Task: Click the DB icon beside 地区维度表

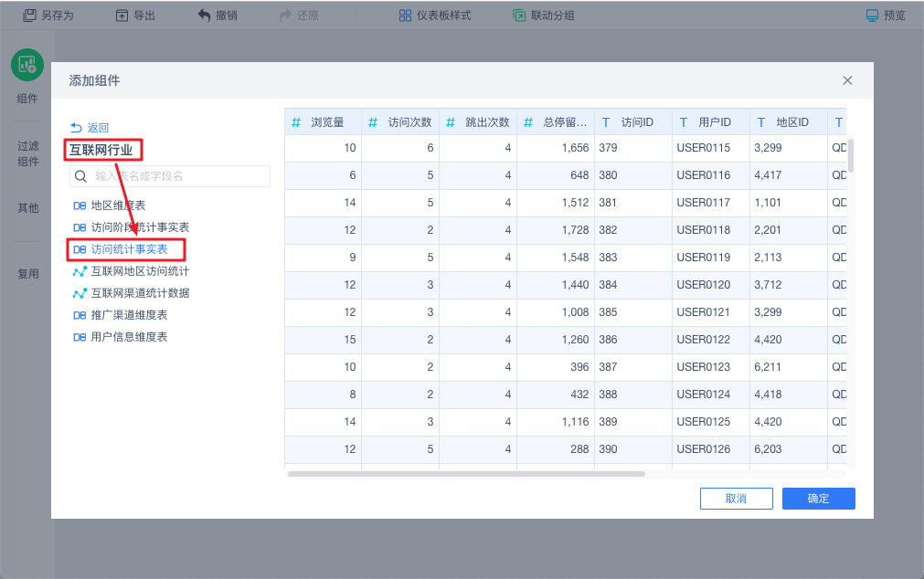Action: pos(80,205)
